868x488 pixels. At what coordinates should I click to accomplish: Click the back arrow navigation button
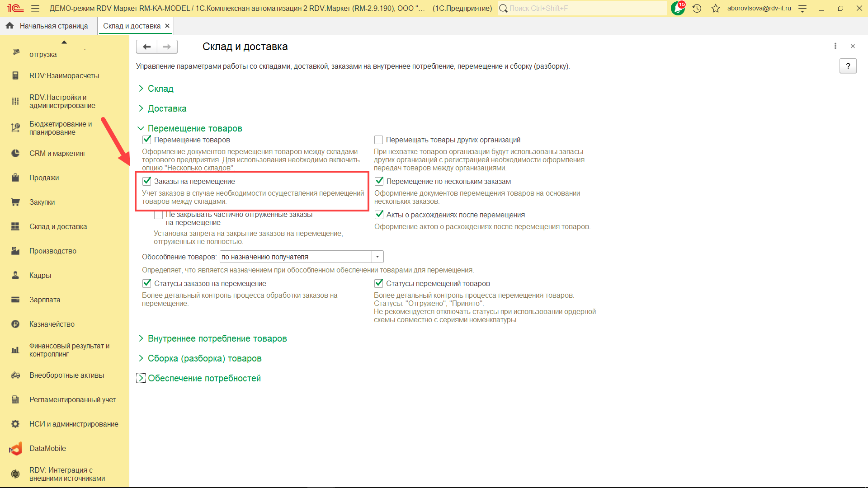pos(146,47)
